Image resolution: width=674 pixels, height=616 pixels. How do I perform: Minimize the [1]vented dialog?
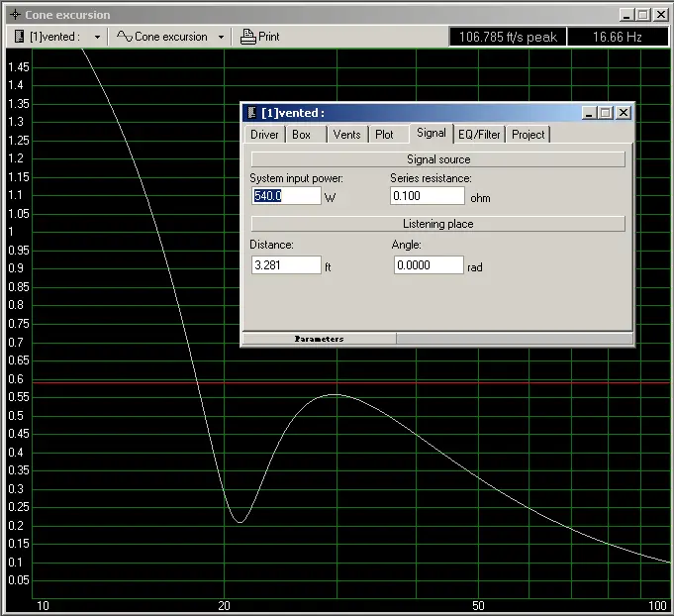(589, 113)
